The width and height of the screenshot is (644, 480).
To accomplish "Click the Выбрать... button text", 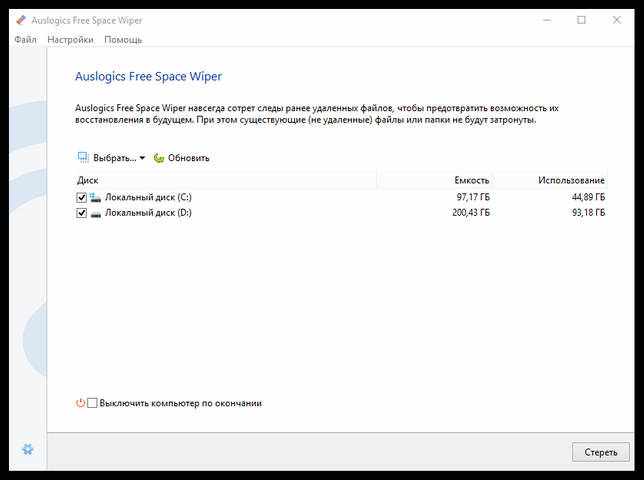I will (x=115, y=158).
